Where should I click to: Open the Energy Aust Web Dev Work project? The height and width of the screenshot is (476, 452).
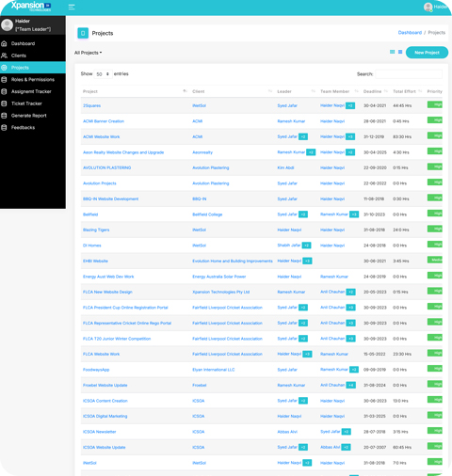pos(108,277)
